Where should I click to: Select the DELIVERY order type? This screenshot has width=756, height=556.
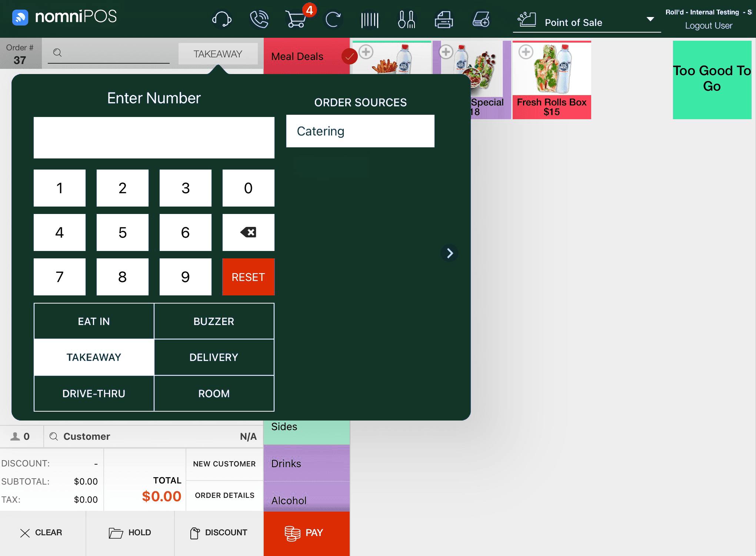214,357
